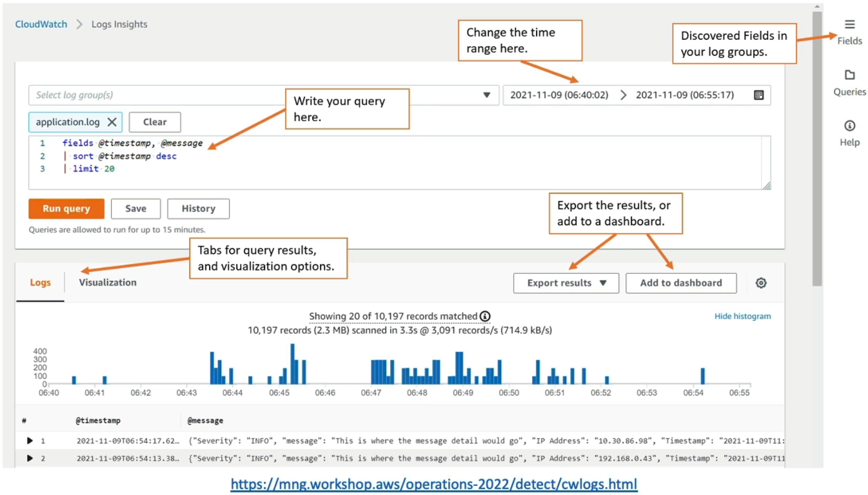868x495 pixels.
Task: Click the vertical page scrollbar
Action: coord(817,148)
